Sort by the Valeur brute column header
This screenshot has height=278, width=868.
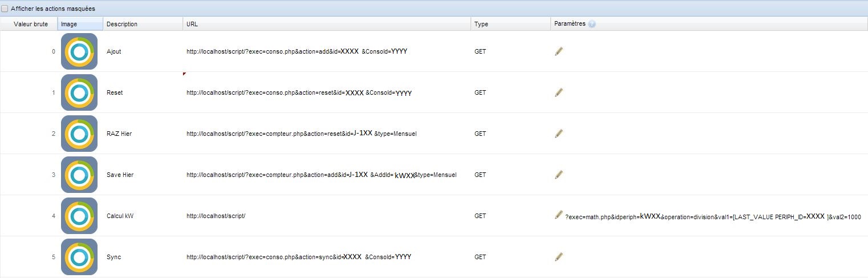pyautogui.click(x=31, y=24)
